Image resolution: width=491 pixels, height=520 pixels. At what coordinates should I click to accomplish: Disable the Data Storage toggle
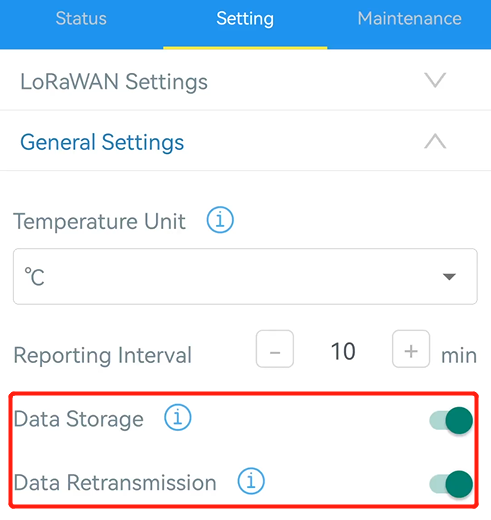click(x=451, y=420)
